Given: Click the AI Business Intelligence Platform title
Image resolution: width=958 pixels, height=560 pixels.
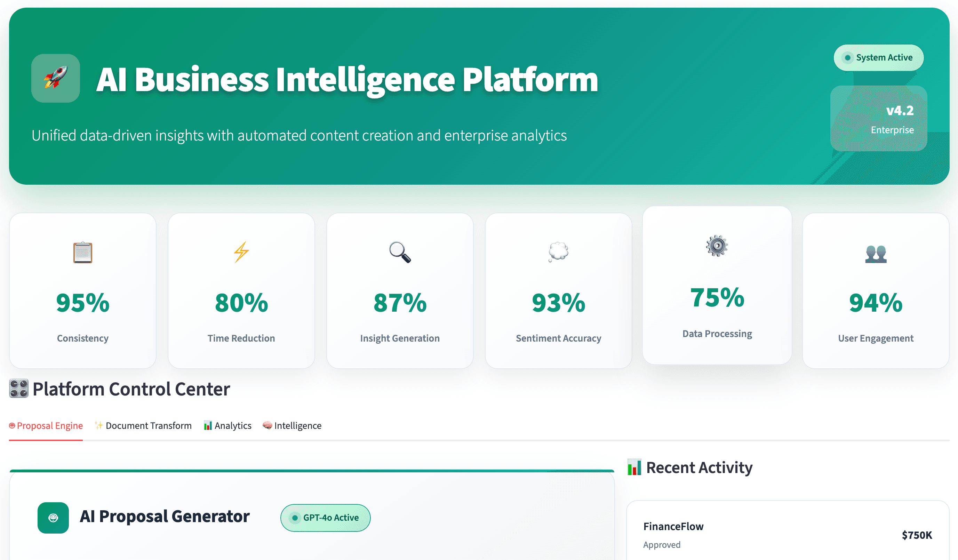Looking at the screenshot, I should coord(347,79).
